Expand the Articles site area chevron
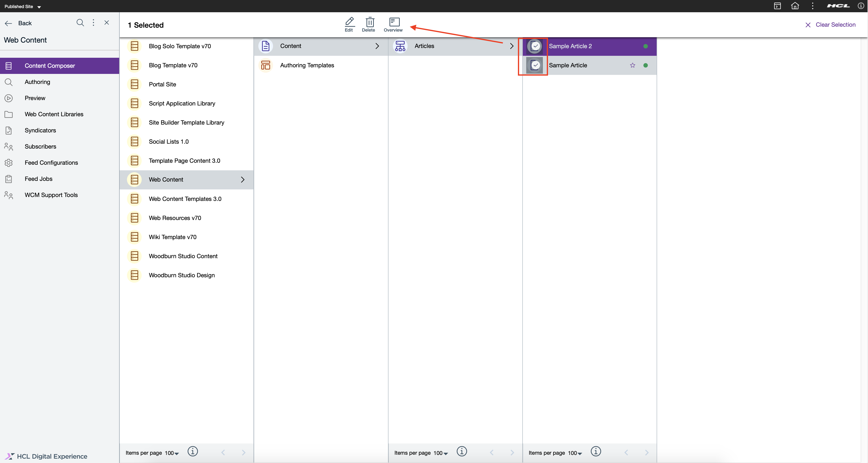 click(x=512, y=46)
